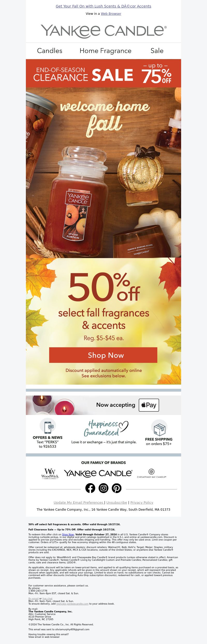Open the Home Fragrance navigation item
207x644 pixels.
[x=106, y=51]
